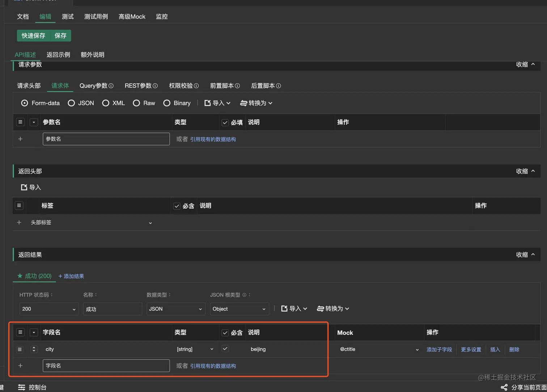Open the 返回结果 转换为 dropdown
Image resolution: width=547 pixels, height=392 pixels.
click(x=333, y=309)
